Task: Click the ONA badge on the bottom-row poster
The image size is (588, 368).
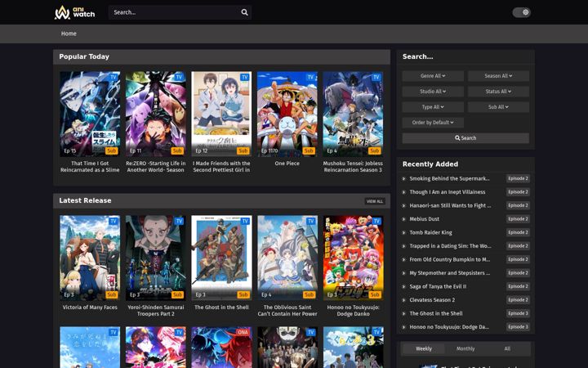Action: point(243,332)
